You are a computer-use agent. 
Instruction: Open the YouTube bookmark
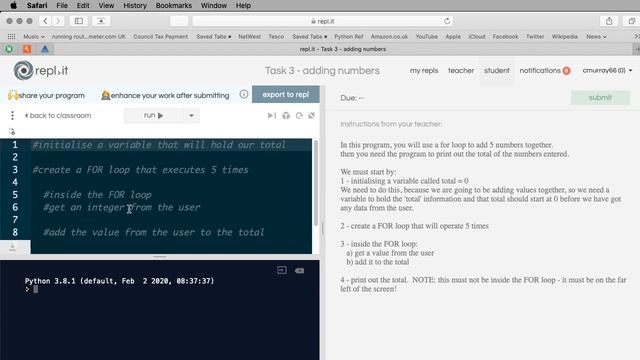pyautogui.click(x=427, y=36)
